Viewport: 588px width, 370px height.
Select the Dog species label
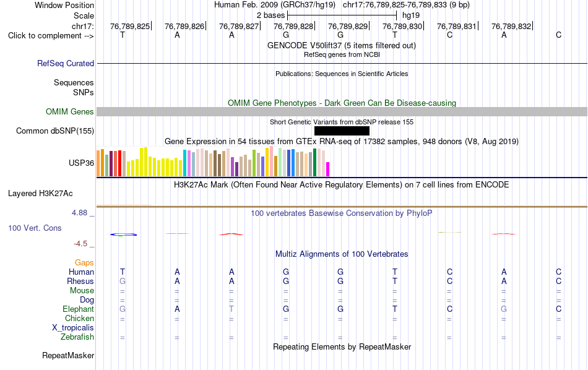(87, 299)
